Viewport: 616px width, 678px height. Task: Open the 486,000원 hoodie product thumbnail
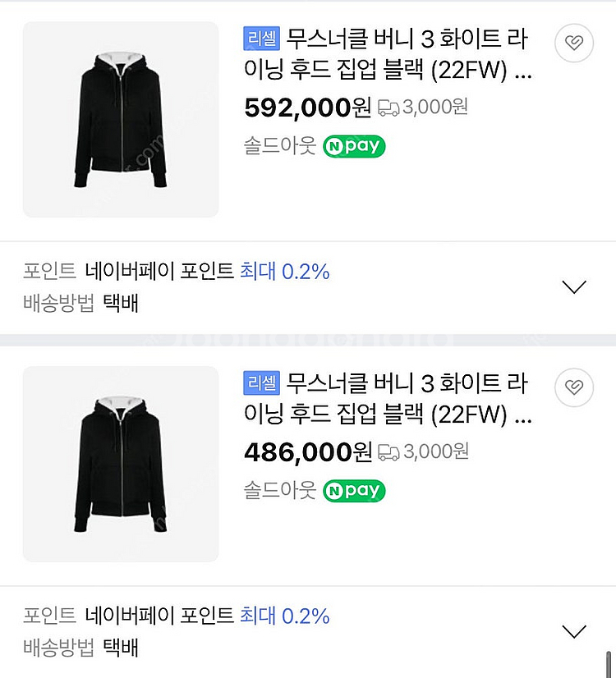pyautogui.click(x=121, y=464)
